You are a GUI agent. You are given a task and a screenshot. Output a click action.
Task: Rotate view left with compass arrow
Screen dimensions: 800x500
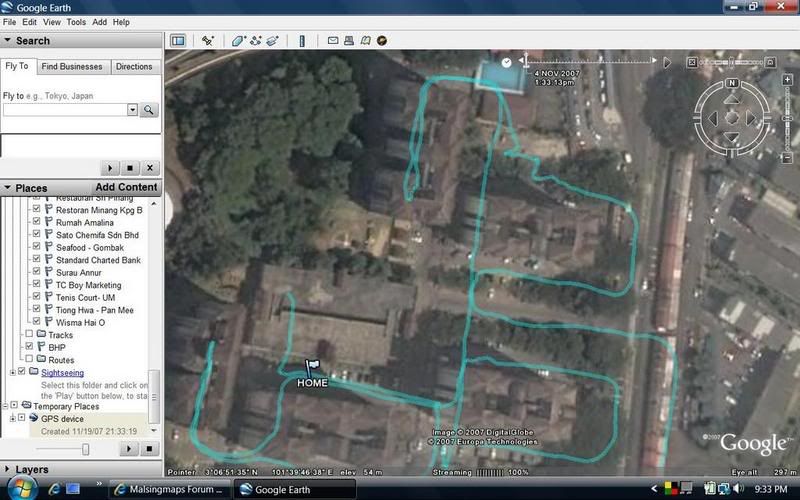(x=713, y=118)
